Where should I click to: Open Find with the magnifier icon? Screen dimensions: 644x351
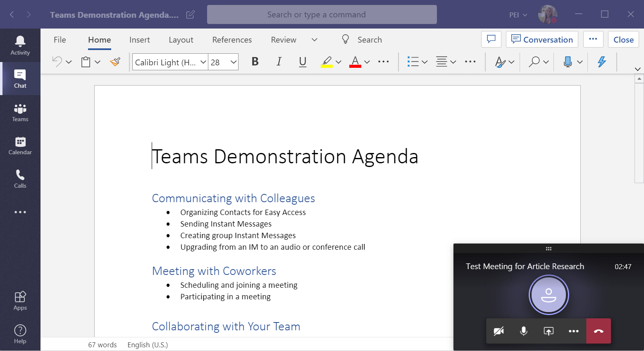(534, 61)
